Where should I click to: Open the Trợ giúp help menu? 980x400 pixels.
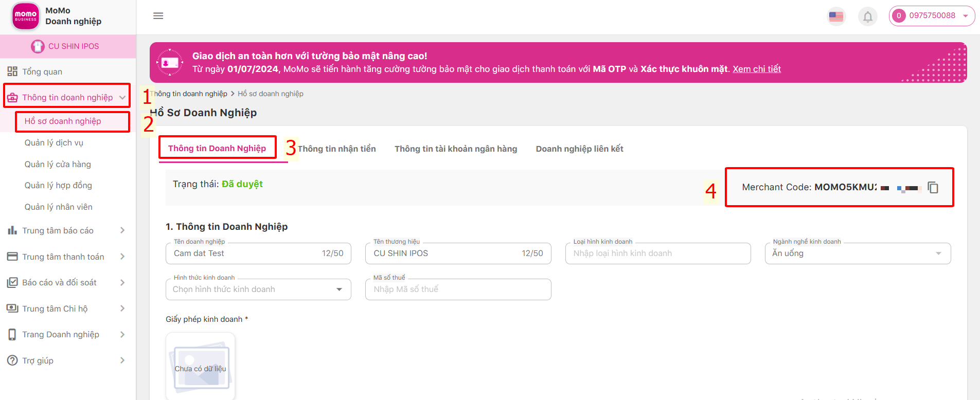(38, 360)
